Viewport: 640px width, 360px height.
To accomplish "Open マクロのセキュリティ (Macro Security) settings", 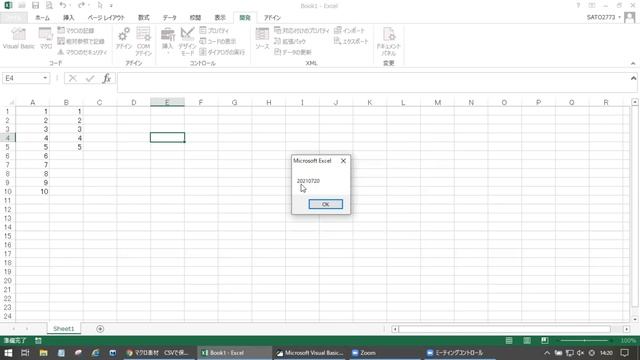I will click(82, 52).
